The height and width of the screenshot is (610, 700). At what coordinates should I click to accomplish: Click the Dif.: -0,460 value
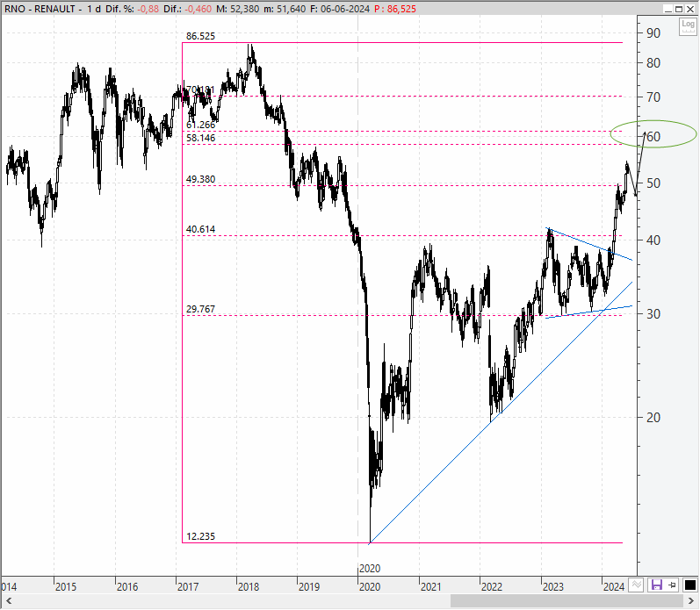point(187,9)
